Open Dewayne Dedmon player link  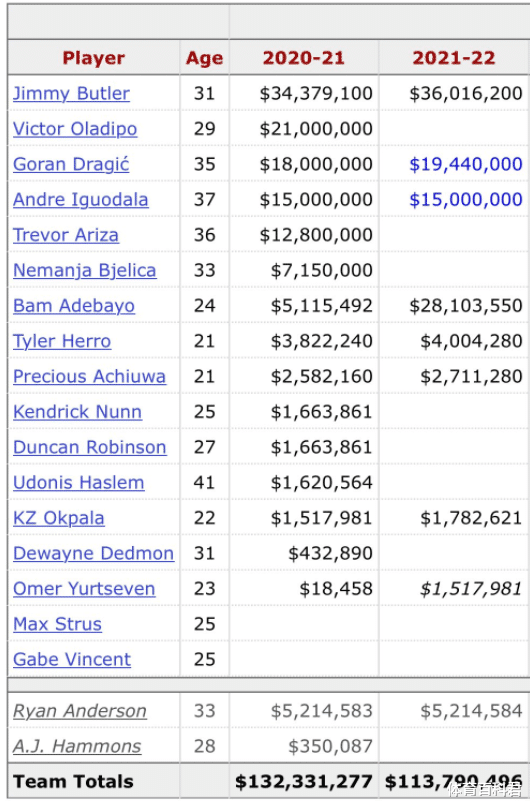tap(94, 554)
